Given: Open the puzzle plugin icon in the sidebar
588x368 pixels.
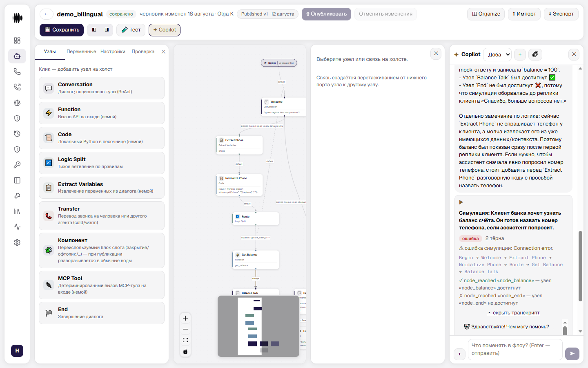Looking at the screenshot, I should [17, 196].
